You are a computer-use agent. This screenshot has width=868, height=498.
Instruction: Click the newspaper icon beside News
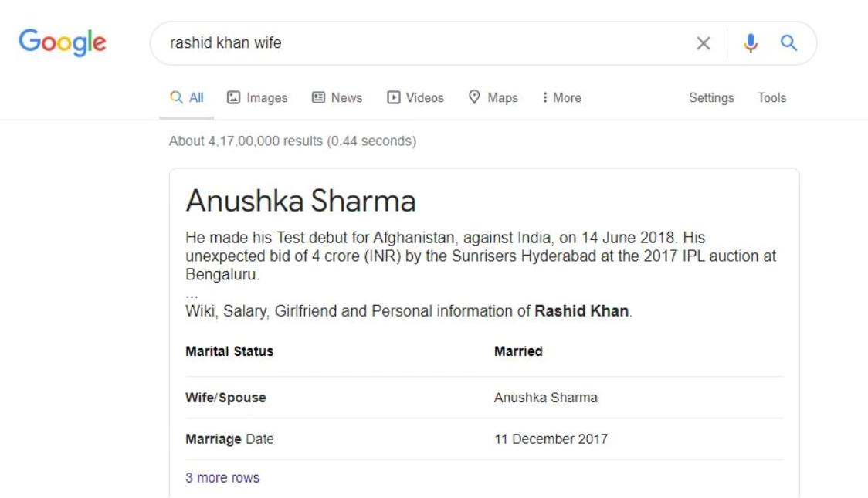tap(318, 97)
